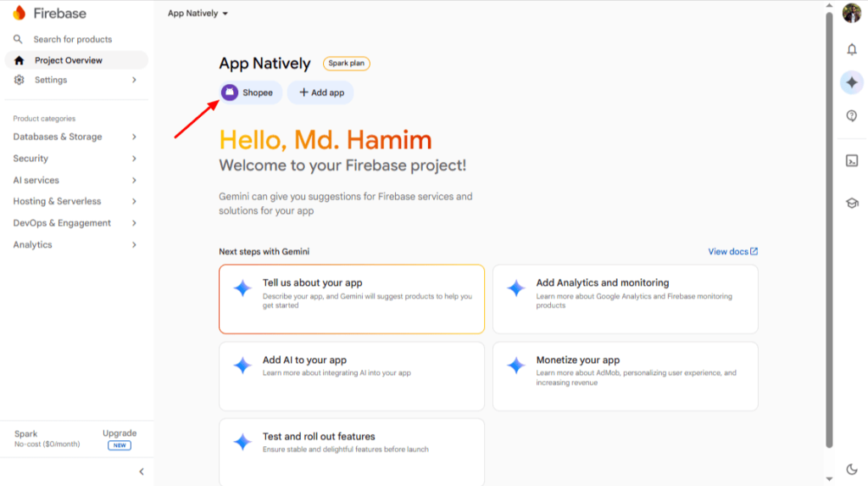Expand the Hosting & Serverless category

tap(75, 201)
